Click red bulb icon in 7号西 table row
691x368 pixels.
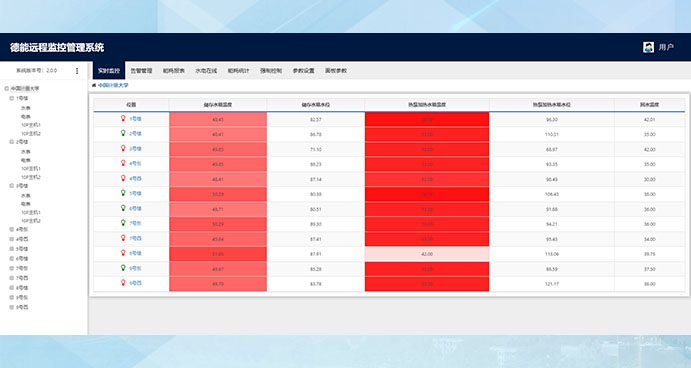123,238
